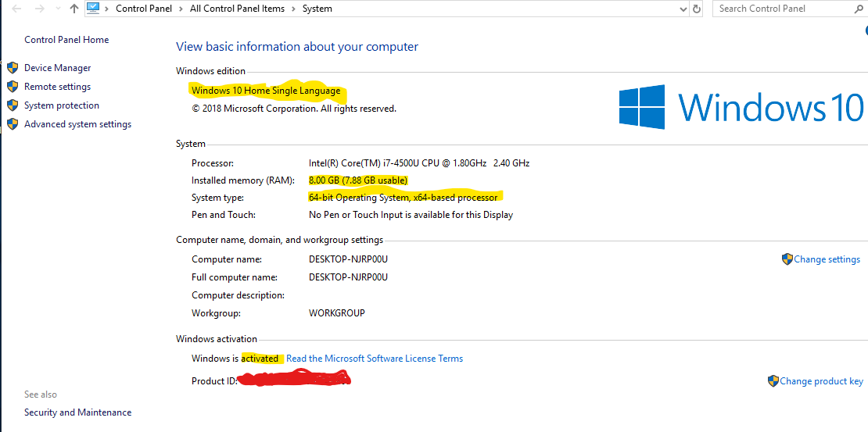The image size is (868, 432).
Task: Click the 64-bit Operating System text
Action: (x=403, y=198)
